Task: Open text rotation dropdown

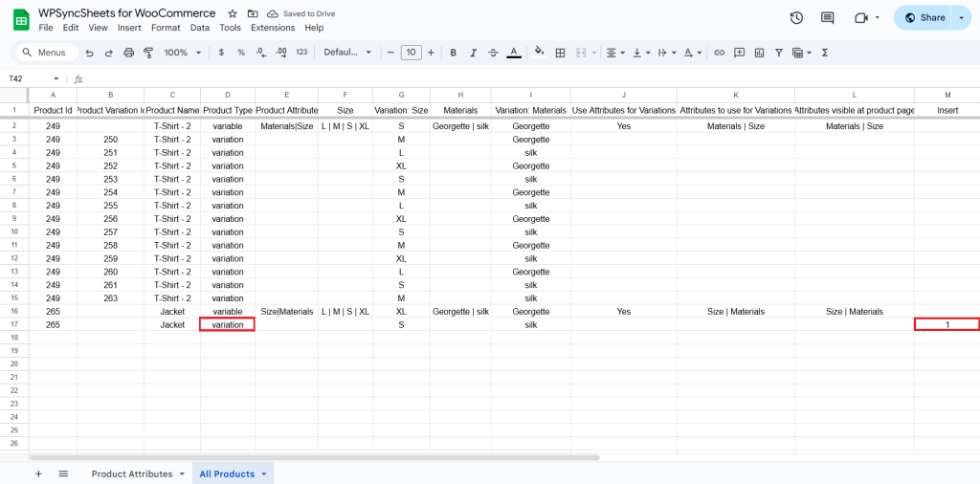Action: [693, 53]
